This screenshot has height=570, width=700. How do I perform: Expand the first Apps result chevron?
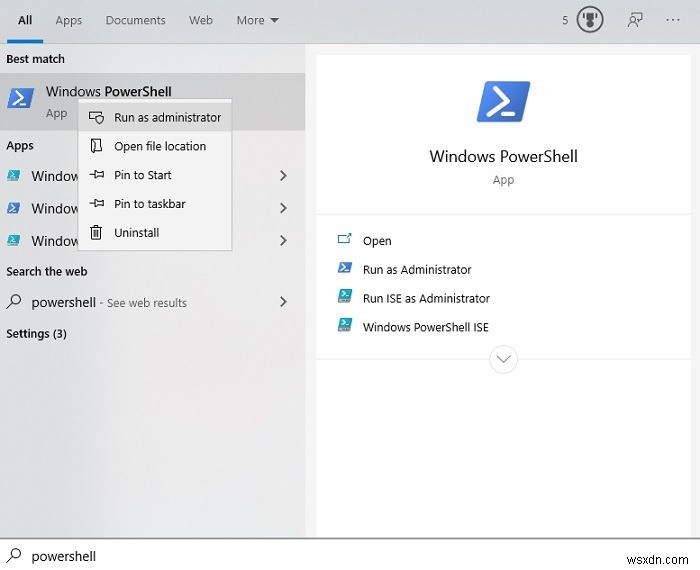(x=283, y=176)
